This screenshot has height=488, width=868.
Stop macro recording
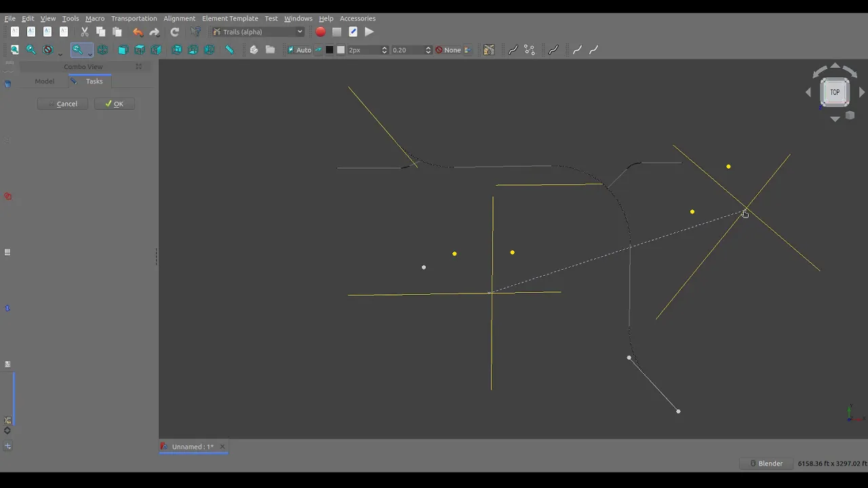coord(337,32)
